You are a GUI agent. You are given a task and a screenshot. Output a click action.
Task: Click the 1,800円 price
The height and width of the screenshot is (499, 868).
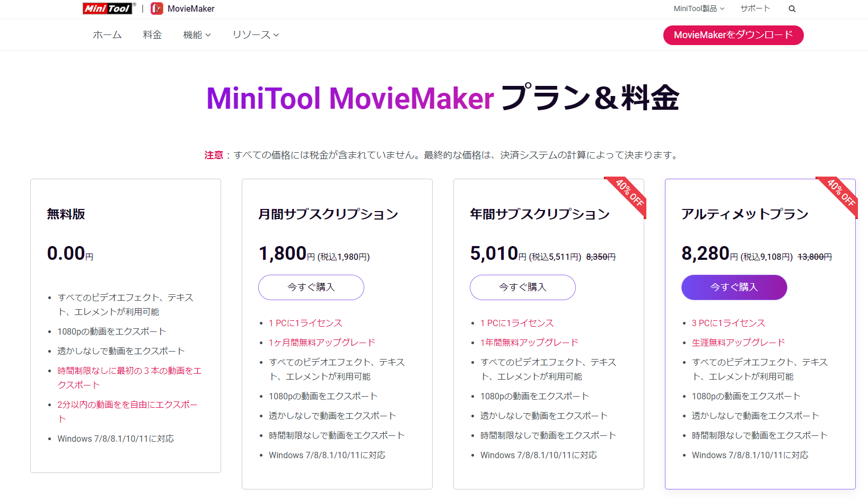point(286,253)
